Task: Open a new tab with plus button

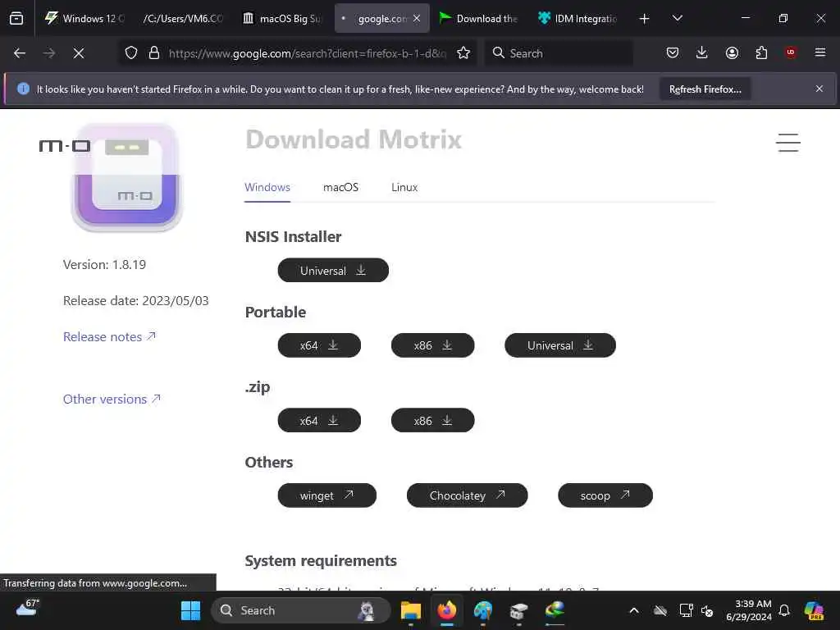Action: pyautogui.click(x=645, y=19)
